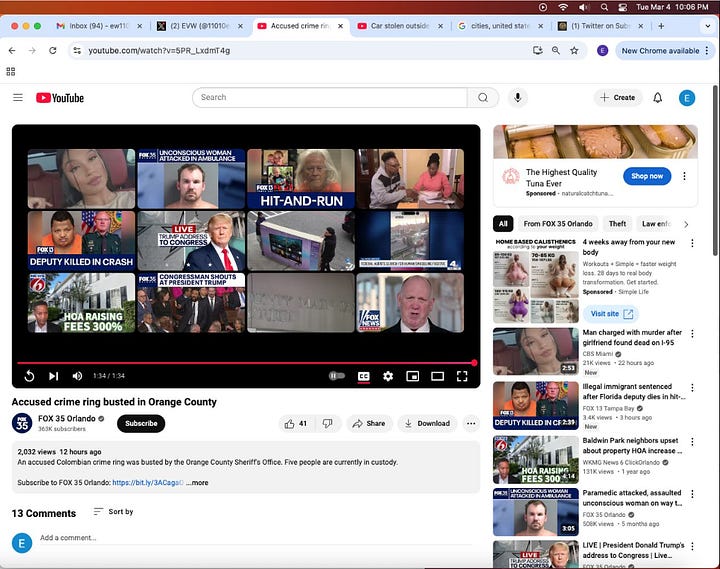
Task: Mute the video volume
Action: [x=77, y=376]
